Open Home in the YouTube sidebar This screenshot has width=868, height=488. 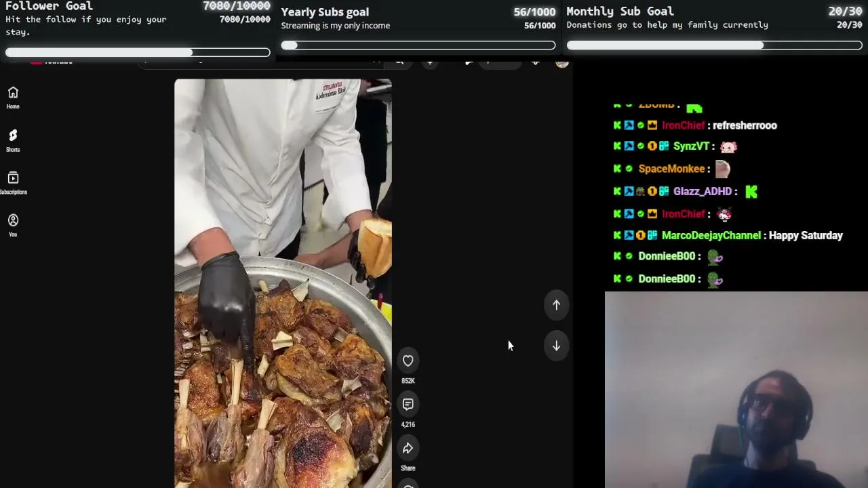coord(13,97)
